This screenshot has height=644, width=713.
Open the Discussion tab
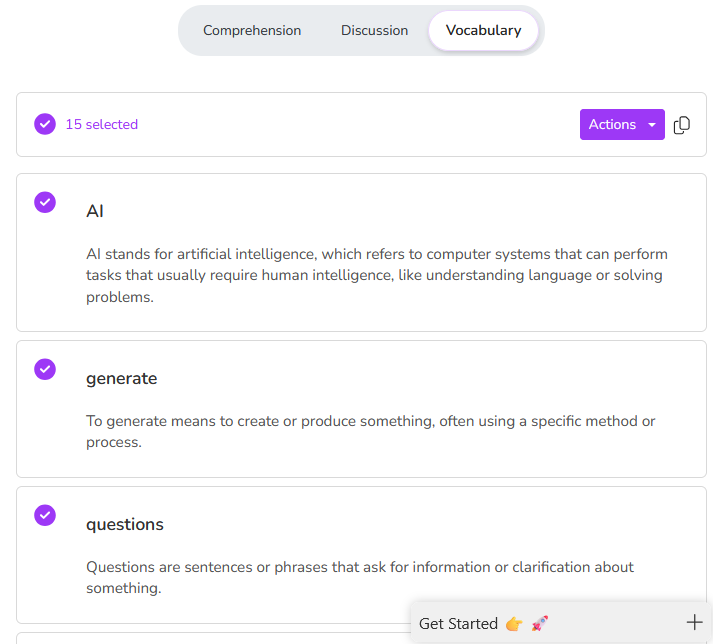pos(374,31)
